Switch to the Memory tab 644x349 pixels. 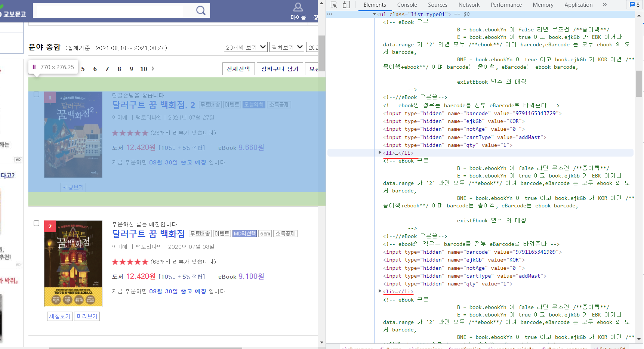[543, 5]
